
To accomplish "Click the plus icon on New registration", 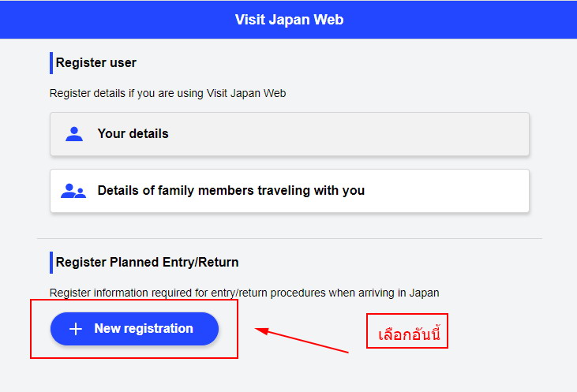I will [x=76, y=329].
